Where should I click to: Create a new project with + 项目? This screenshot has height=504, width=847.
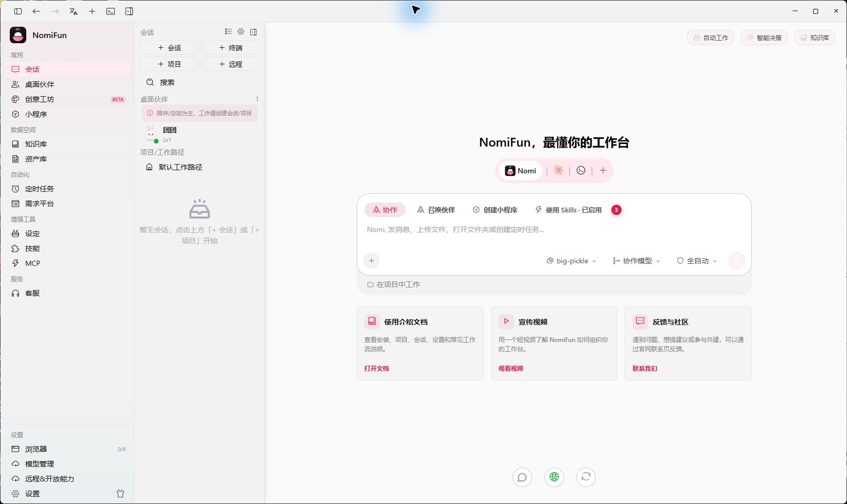point(169,64)
